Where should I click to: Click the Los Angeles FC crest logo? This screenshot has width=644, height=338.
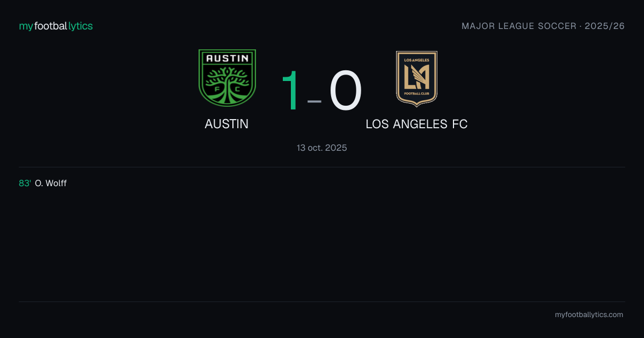pyautogui.click(x=416, y=78)
